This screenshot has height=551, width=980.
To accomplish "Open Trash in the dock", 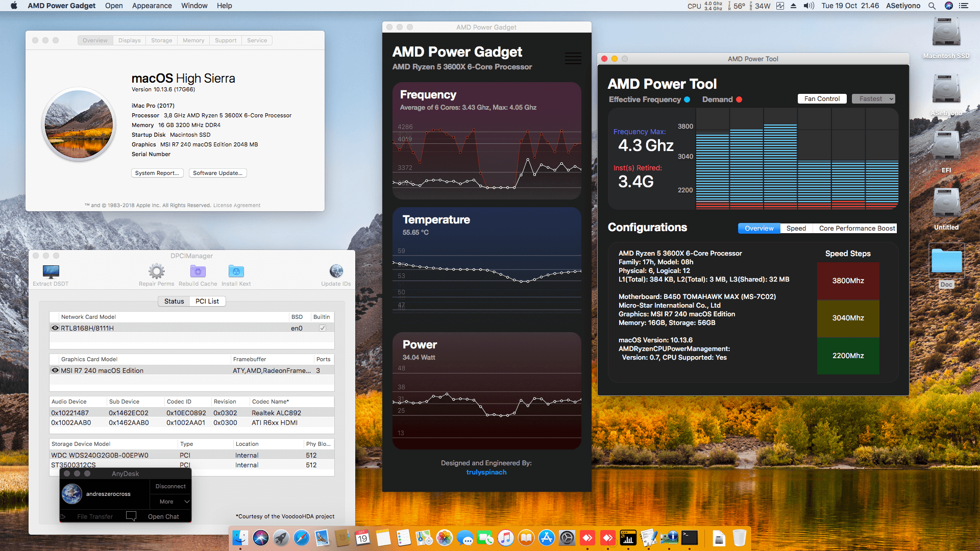I will point(740,538).
